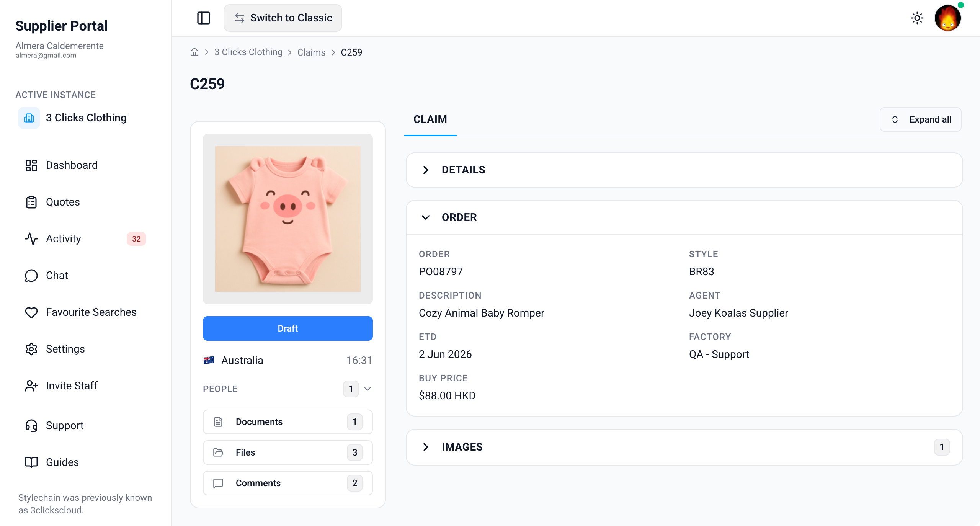
Task: Click description Cozy Animal Baby Romper
Action: pos(482,313)
